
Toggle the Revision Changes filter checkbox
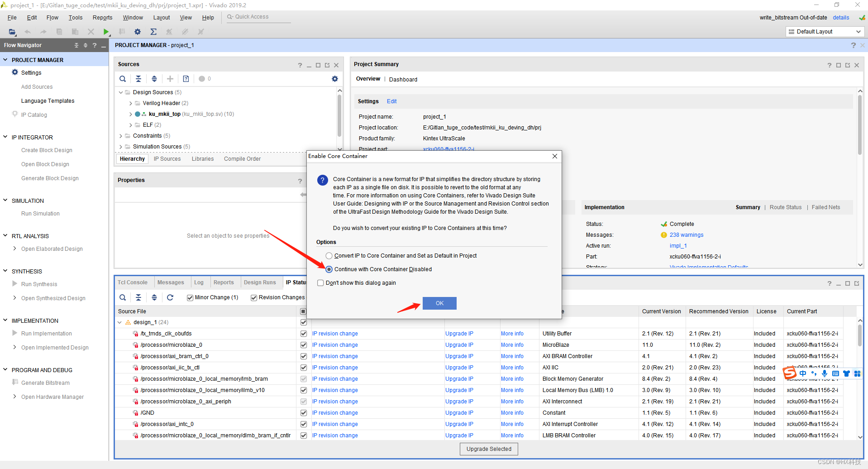[254, 297]
